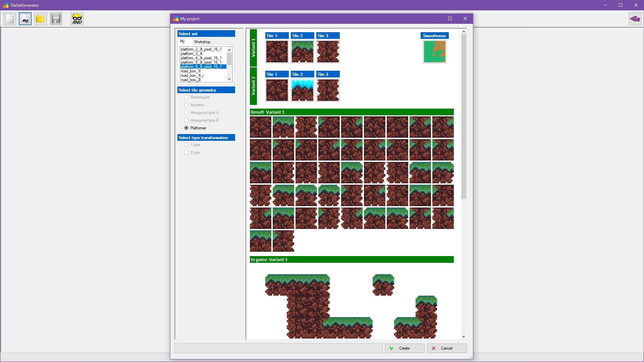Select Variant 2 Tile 2 ice thumbnail
This screenshot has height=362, width=644.
(x=302, y=90)
